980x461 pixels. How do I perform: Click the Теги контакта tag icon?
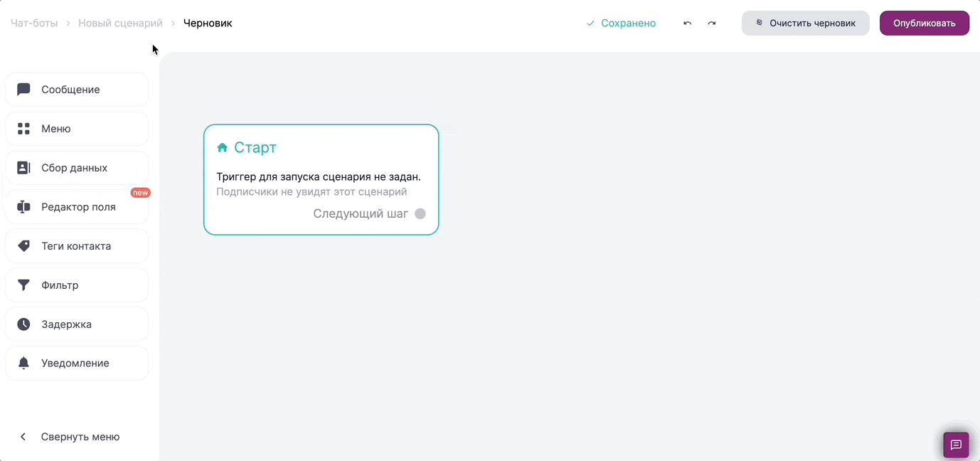pos(23,246)
